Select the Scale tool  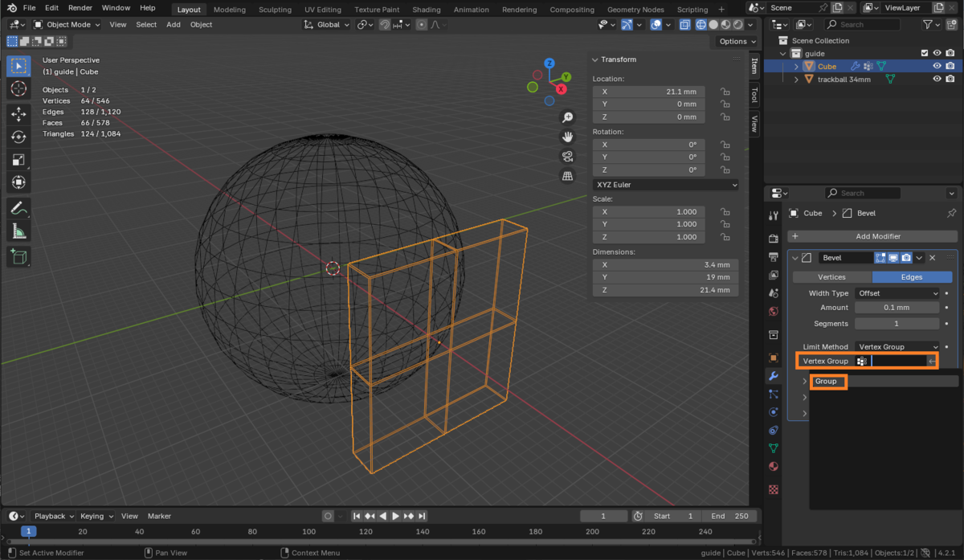click(18, 160)
